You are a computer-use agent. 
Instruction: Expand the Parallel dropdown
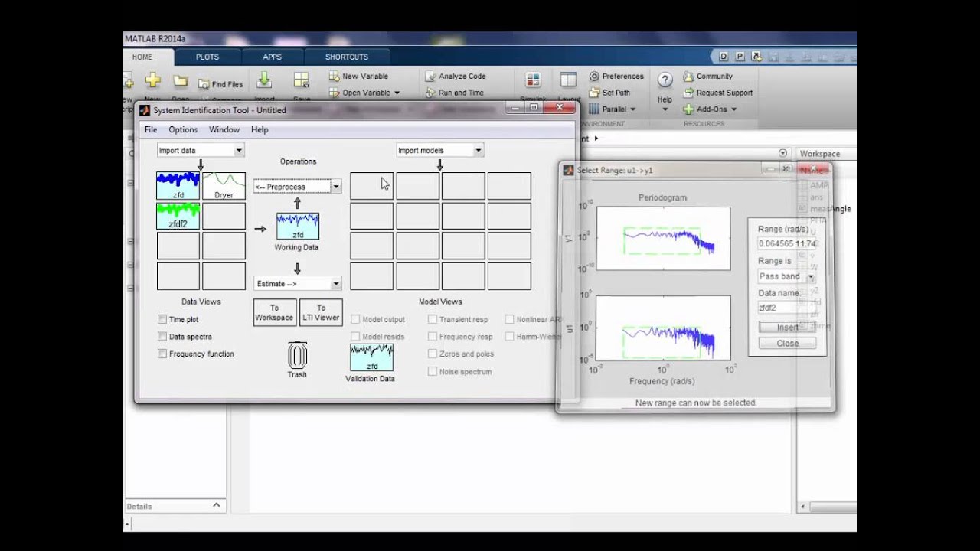(x=632, y=109)
